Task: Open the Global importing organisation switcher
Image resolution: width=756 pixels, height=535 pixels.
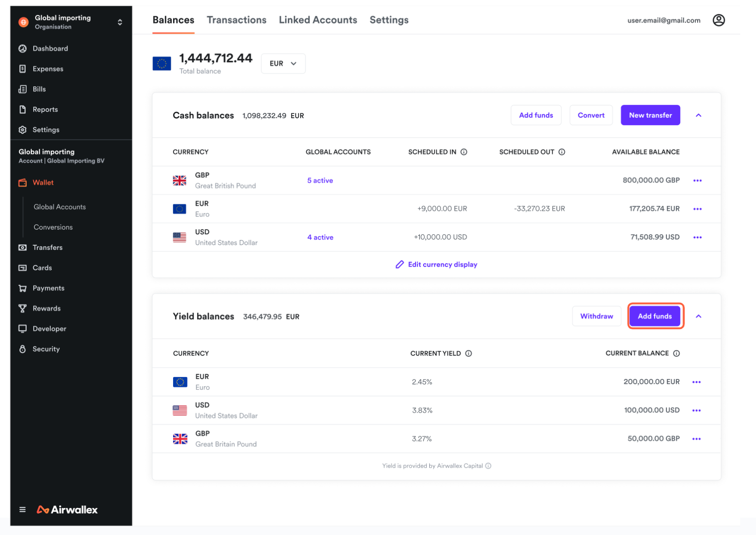Action: [120, 22]
